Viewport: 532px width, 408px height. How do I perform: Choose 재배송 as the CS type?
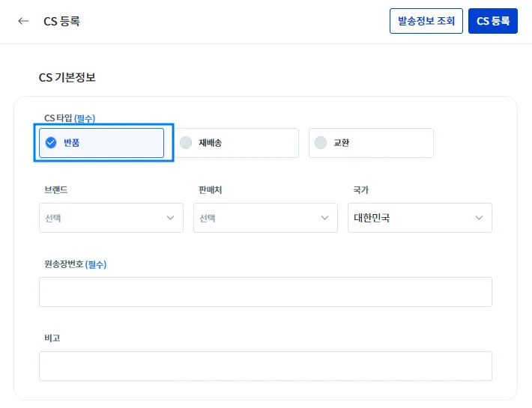(x=236, y=142)
